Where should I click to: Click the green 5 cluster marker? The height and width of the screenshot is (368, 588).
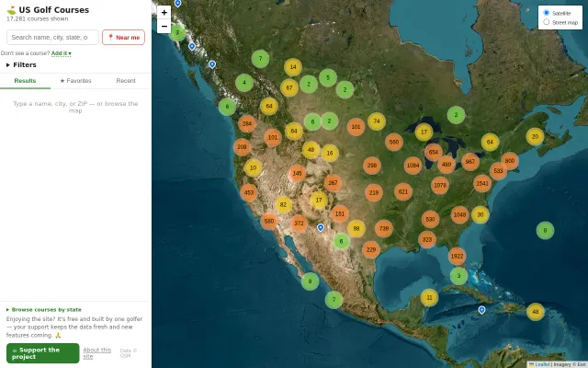point(328,77)
